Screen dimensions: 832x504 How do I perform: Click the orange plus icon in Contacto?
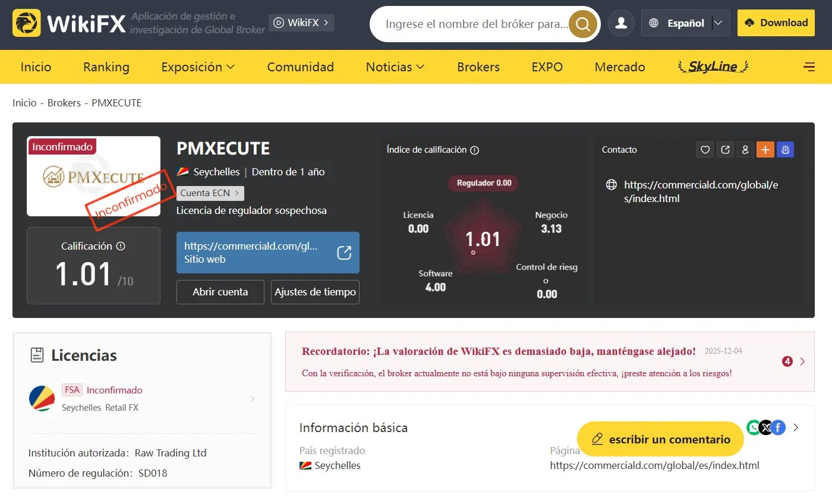pos(765,150)
